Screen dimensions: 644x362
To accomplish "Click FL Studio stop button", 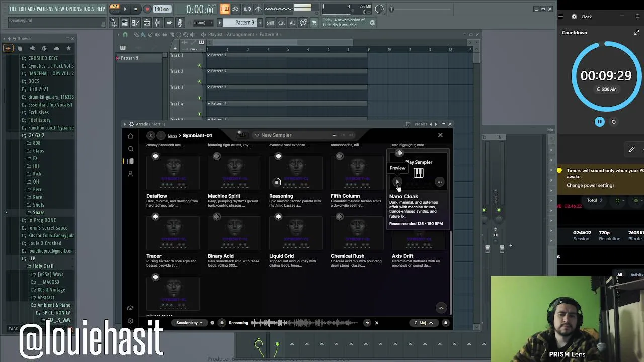I will click(135, 9).
